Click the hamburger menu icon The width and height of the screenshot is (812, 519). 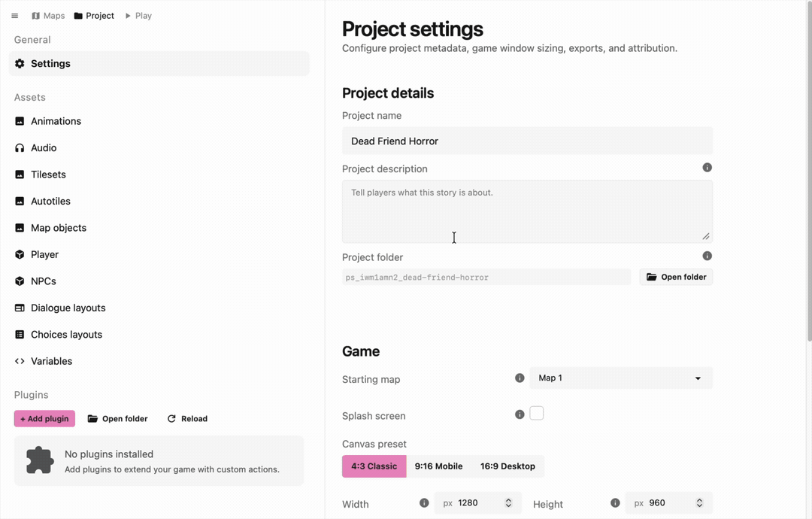(14, 16)
